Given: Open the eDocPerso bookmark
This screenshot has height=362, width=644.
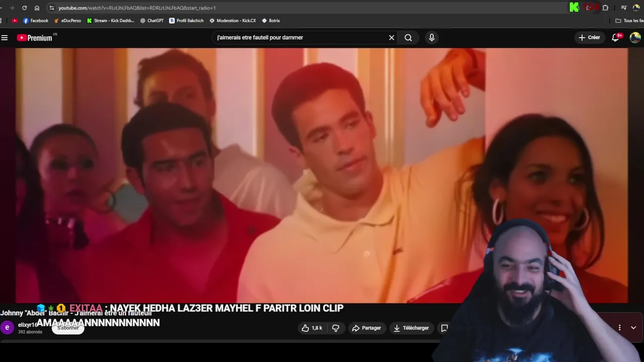Looking at the screenshot, I should (x=67, y=21).
